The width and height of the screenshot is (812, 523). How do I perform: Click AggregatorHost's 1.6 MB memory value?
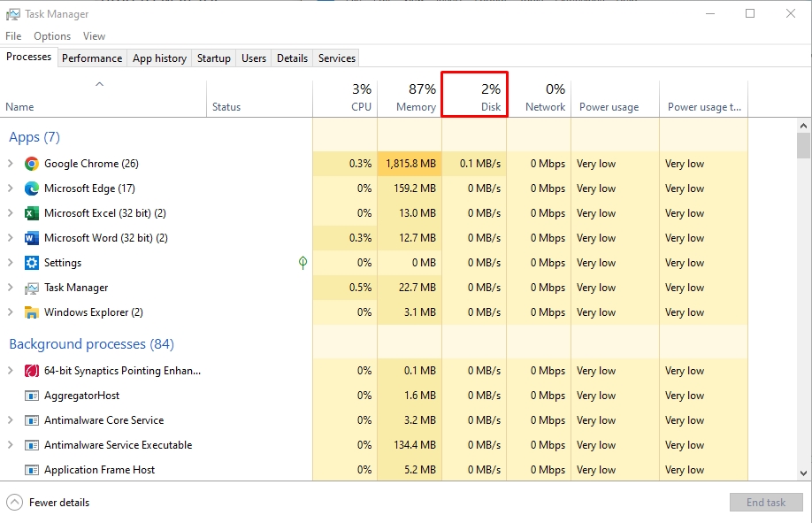tap(419, 396)
